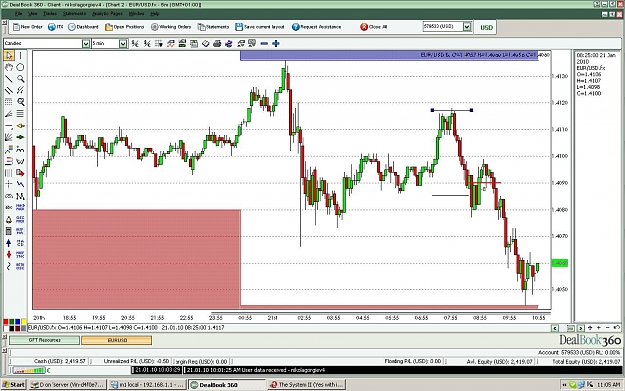Viewport: 625px width, 391px height.
Task: Select the trend line drawing tool
Action: tap(9, 79)
